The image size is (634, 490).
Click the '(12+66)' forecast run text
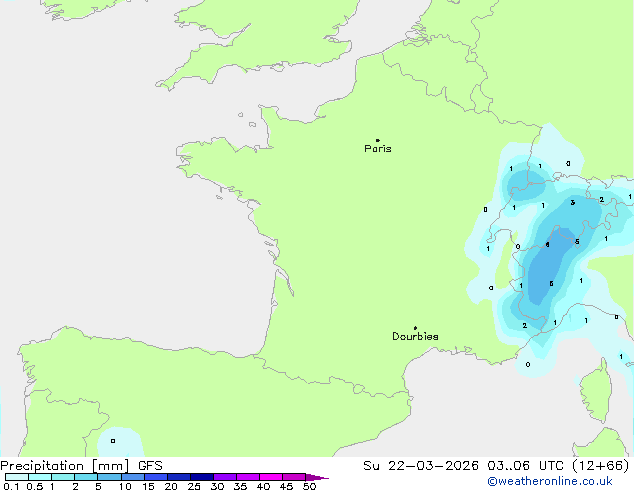pyautogui.click(x=601, y=466)
